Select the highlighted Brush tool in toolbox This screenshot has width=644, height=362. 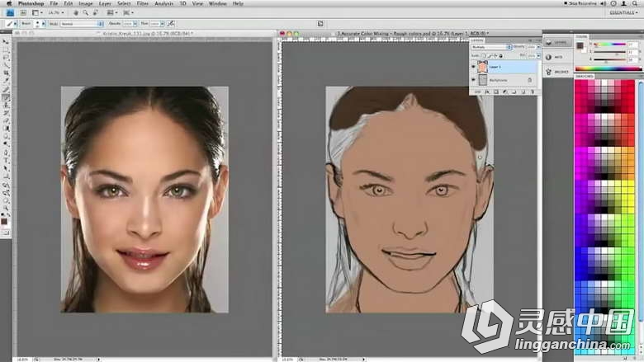pyautogui.click(x=6, y=97)
